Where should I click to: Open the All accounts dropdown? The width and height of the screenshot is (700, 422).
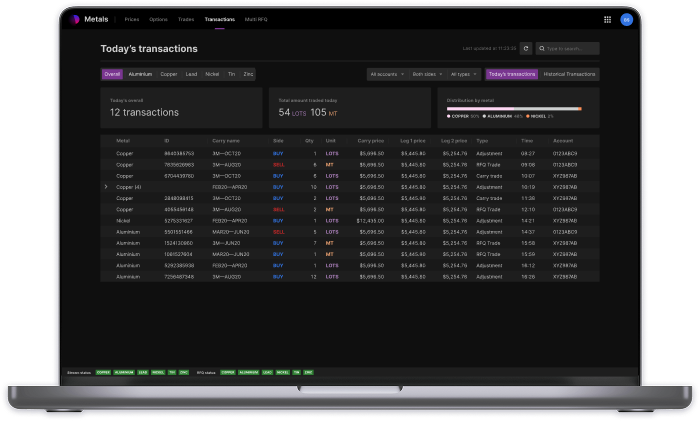385,74
